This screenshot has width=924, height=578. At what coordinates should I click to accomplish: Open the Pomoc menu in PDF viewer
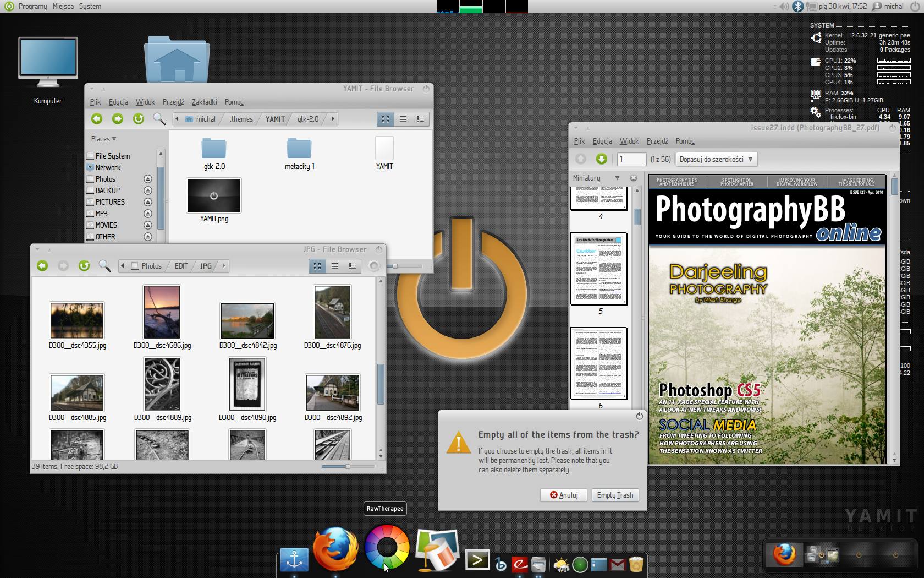685,141
